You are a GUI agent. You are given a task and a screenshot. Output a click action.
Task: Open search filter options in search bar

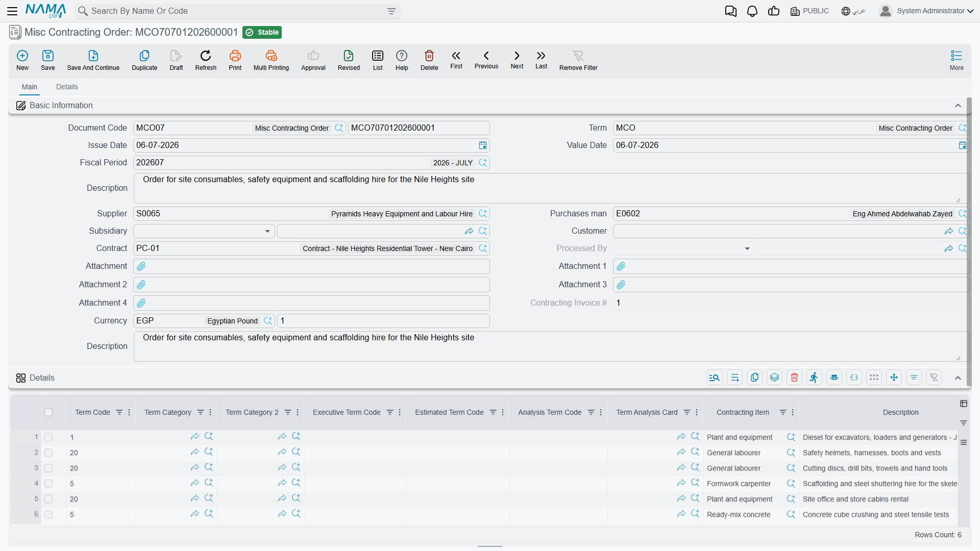pos(391,11)
